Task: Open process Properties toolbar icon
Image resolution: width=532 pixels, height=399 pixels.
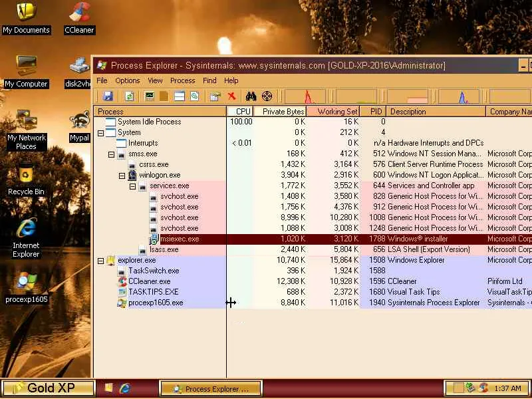Action: [215, 96]
